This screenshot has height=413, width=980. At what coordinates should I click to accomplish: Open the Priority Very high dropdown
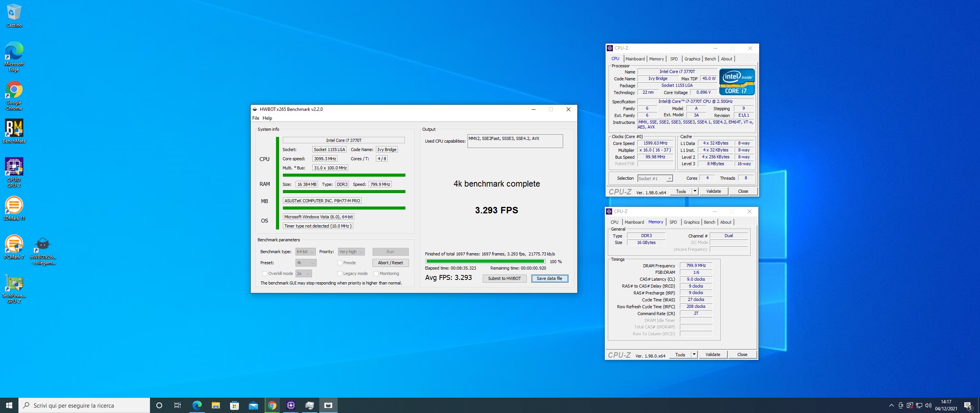click(x=351, y=252)
